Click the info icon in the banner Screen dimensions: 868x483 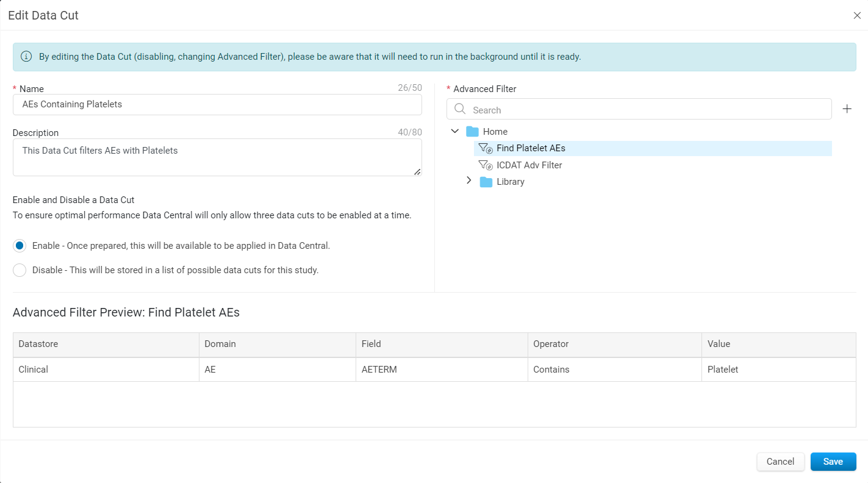(x=26, y=57)
